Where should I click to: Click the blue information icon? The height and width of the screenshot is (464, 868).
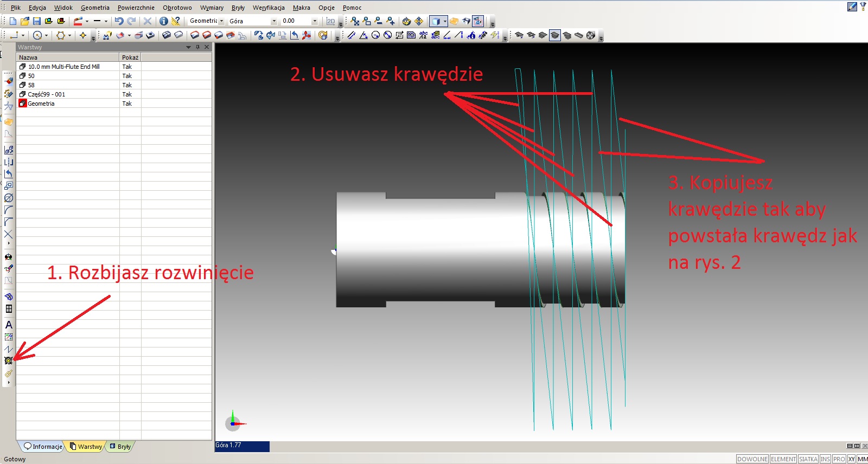coord(163,21)
